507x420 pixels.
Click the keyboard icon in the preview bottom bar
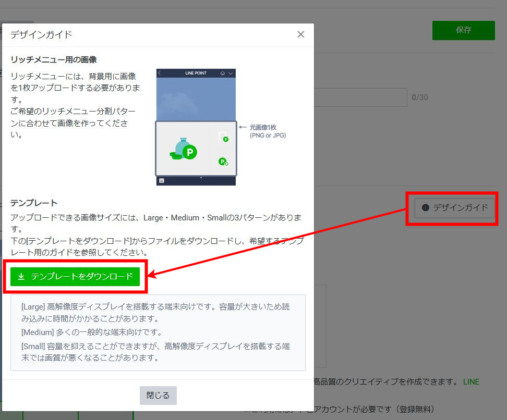pyautogui.click(x=162, y=180)
